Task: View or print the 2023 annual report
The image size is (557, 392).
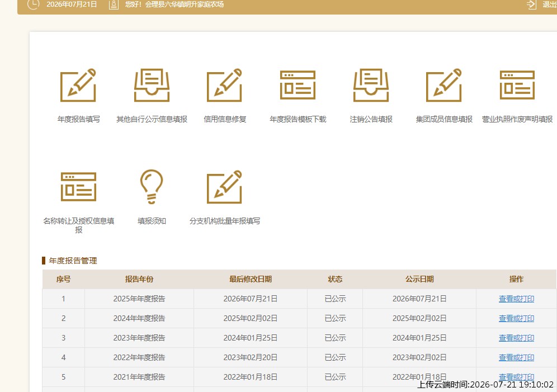Action: [x=516, y=338]
